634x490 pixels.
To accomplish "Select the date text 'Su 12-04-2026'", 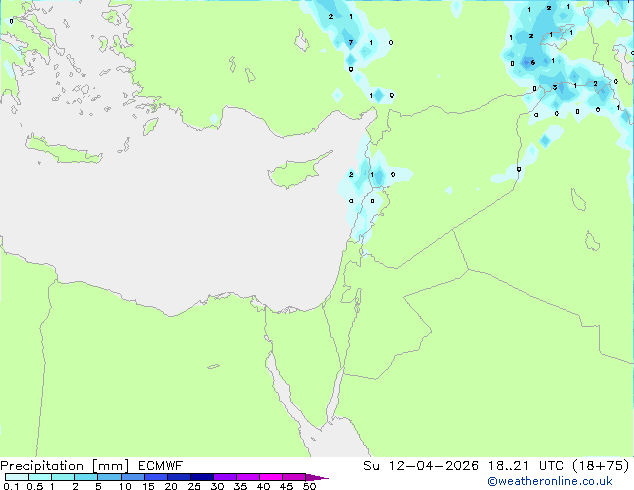I will (421, 466).
